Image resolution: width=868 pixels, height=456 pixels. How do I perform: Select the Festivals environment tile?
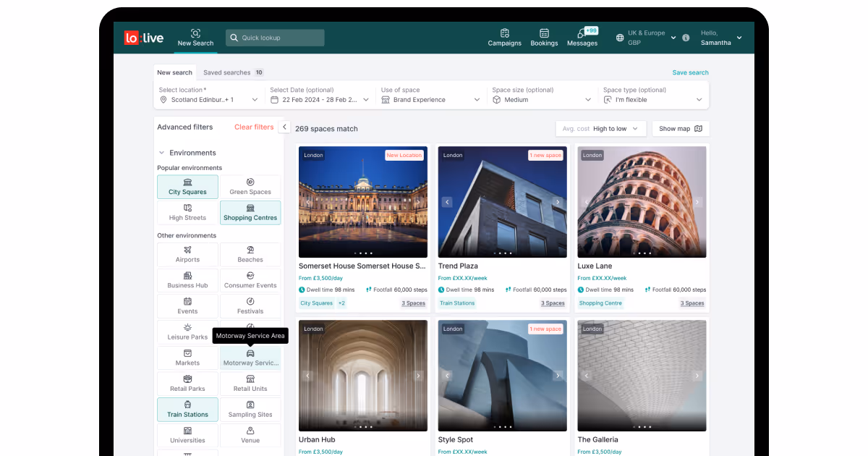[250, 306]
